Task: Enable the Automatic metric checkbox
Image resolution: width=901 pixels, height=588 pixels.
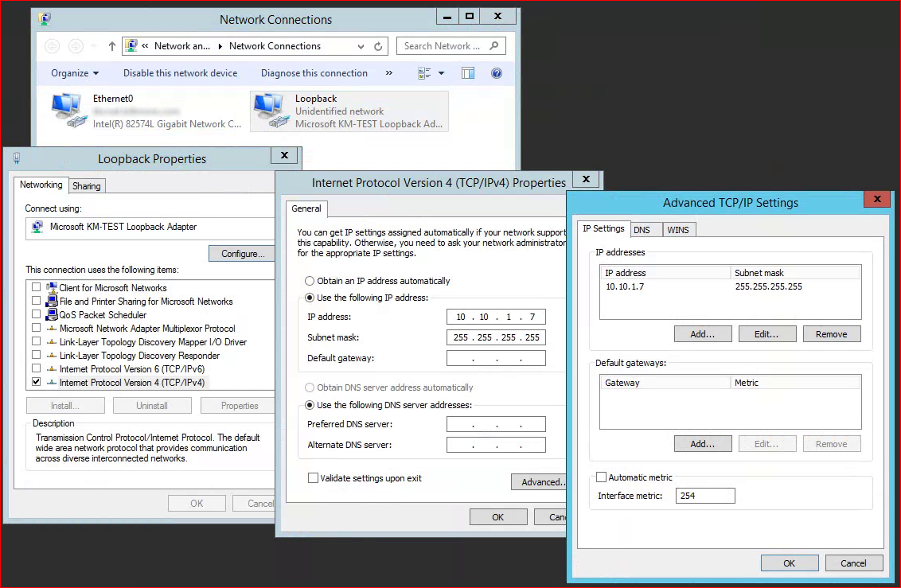Action: pos(601,477)
